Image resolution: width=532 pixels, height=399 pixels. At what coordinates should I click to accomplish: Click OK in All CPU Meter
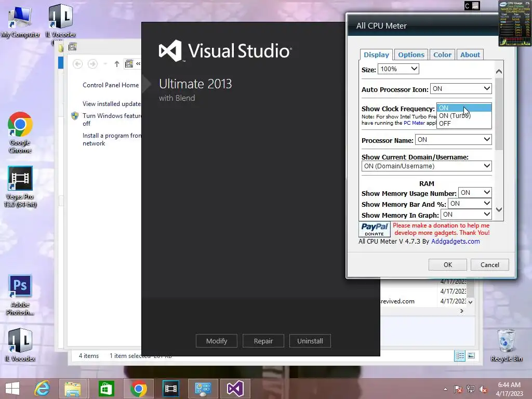tap(447, 264)
